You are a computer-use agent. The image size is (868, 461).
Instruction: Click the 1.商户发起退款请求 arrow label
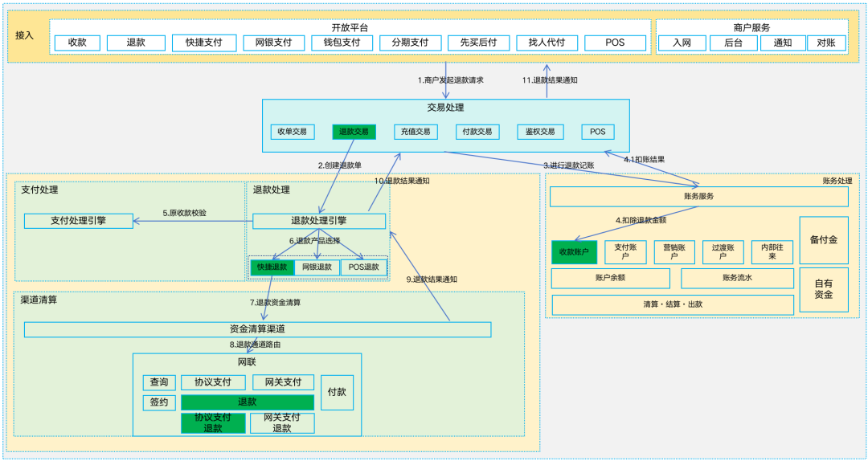tap(451, 80)
